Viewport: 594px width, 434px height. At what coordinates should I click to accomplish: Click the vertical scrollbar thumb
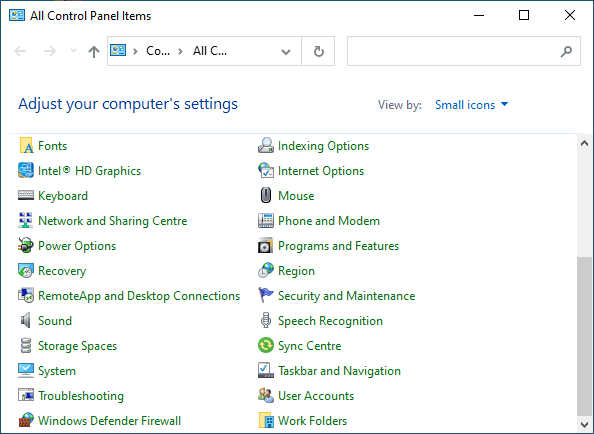pos(584,336)
